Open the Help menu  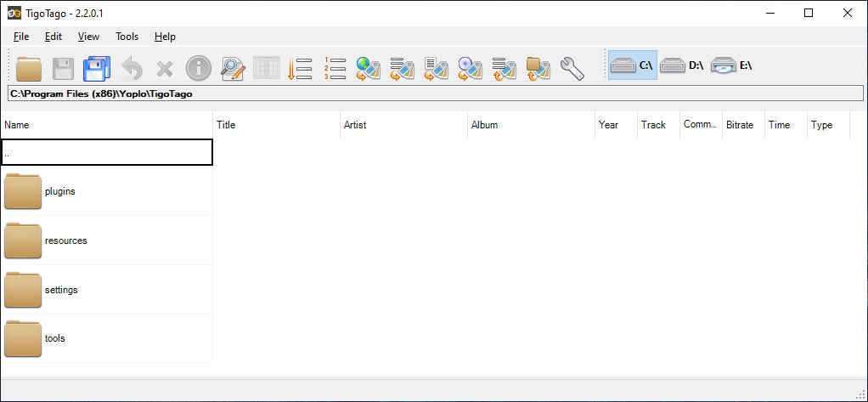(165, 37)
